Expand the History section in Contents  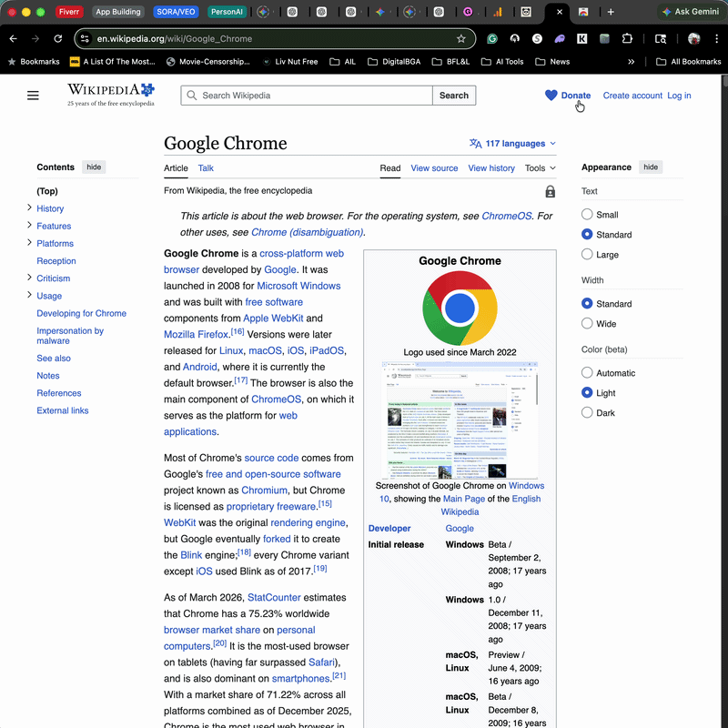click(x=29, y=207)
